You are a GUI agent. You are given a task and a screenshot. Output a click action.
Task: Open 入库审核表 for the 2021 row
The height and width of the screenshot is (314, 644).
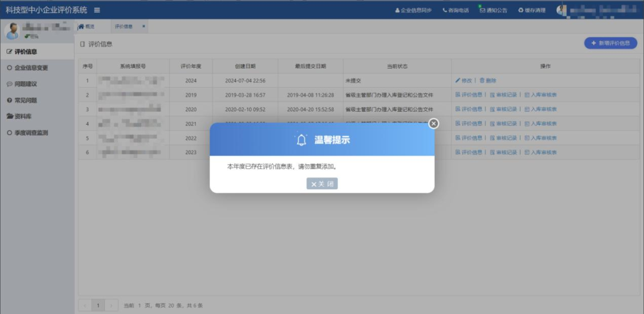[540, 124]
